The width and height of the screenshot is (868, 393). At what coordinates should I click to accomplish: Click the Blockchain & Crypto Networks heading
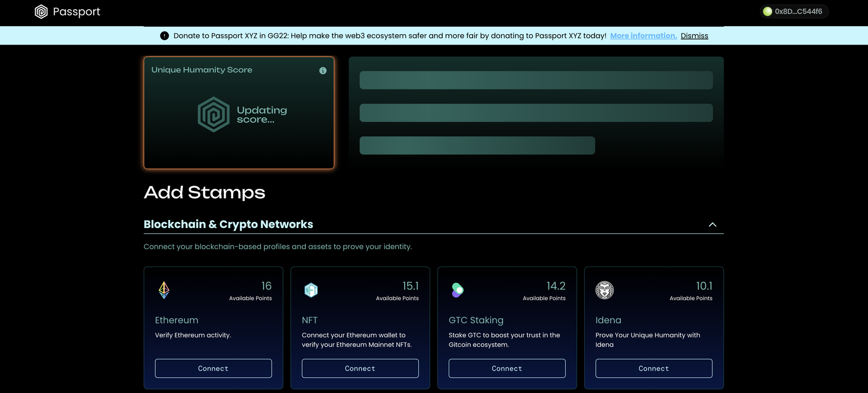(x=228, y=224)
